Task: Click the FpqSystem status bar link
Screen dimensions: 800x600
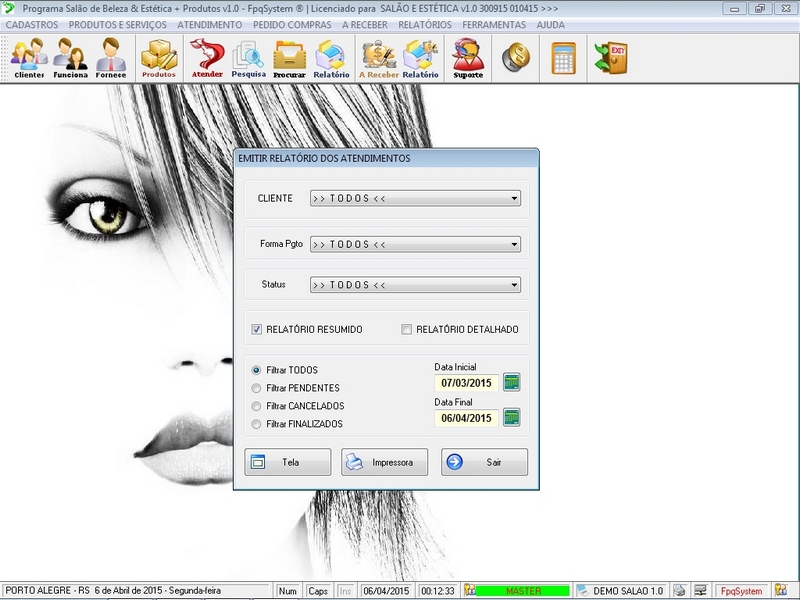Action: 741,591
